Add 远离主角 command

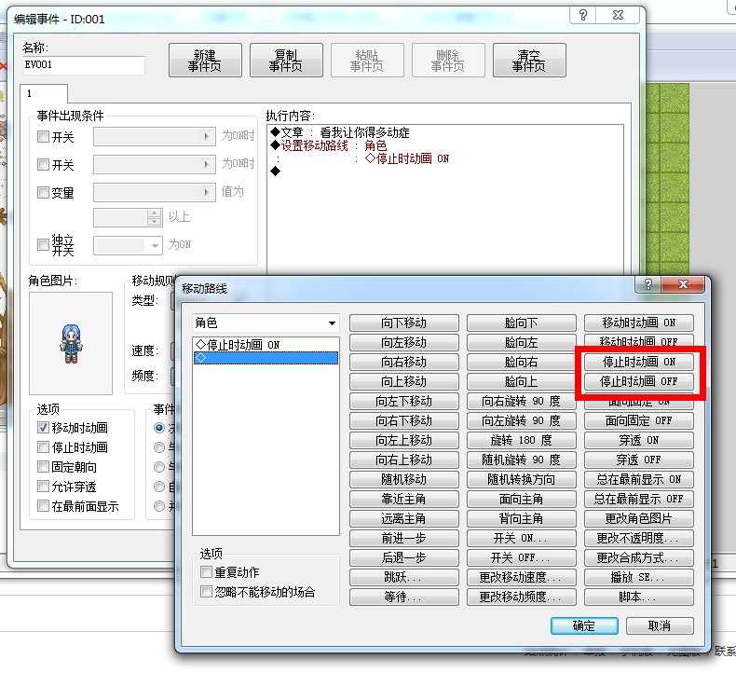coord(403,518)
